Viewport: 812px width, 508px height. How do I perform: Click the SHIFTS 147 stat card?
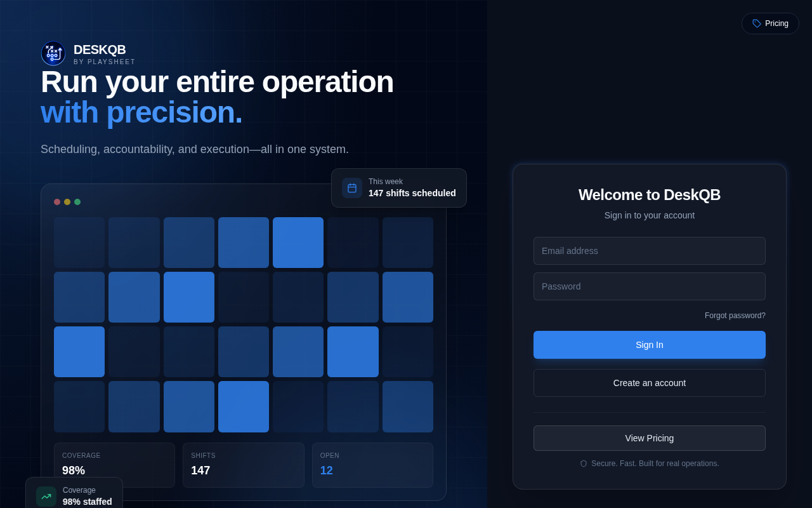pos(244,465)
